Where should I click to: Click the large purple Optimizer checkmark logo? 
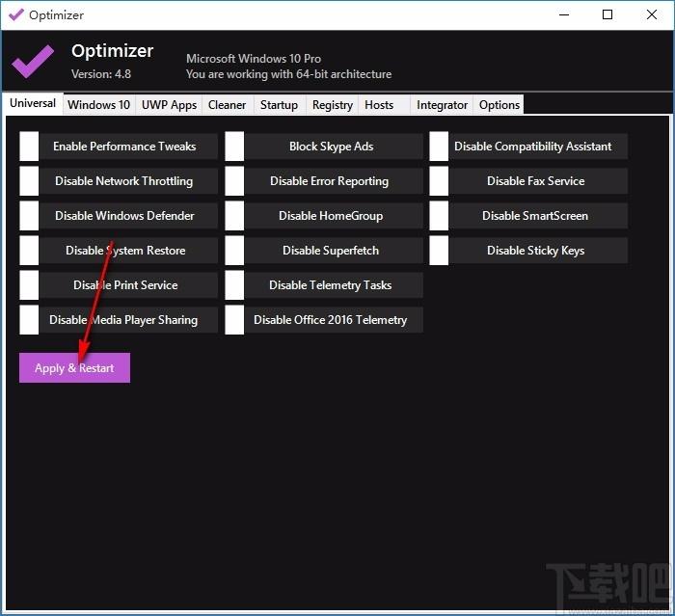point(33,61)
